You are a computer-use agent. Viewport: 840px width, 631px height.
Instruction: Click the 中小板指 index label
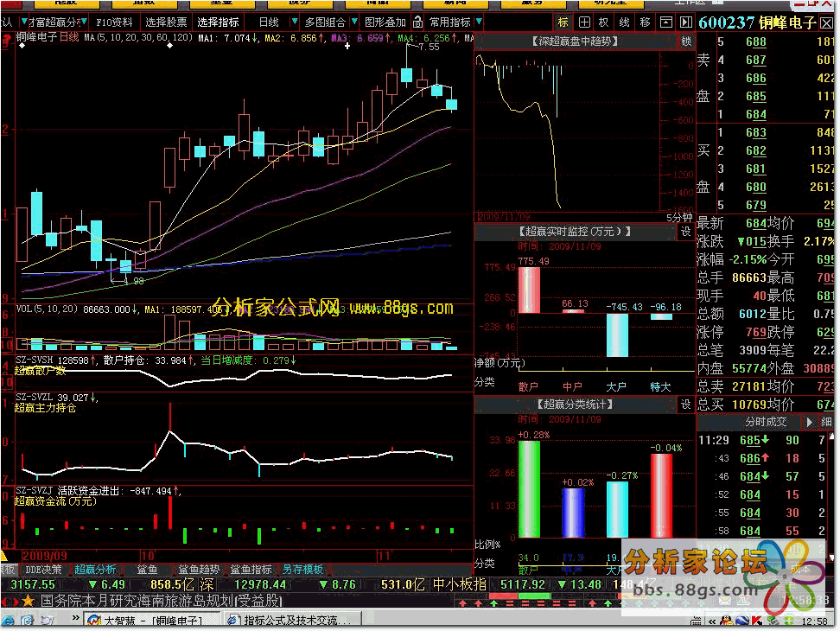[x=459, y=585]
